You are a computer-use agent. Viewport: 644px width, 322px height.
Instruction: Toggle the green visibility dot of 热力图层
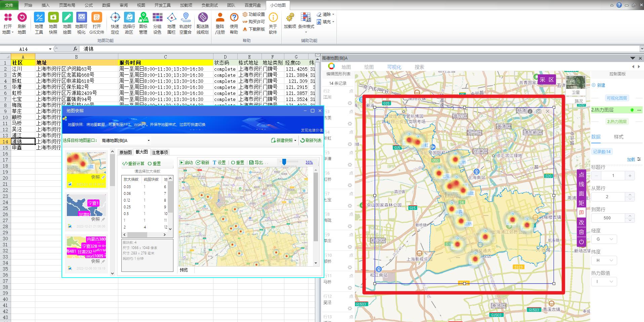[632, 110]
